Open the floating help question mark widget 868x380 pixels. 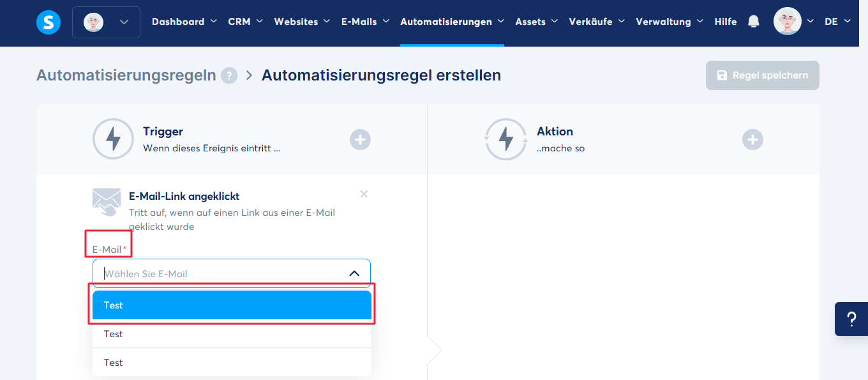[x=851, y=319]
